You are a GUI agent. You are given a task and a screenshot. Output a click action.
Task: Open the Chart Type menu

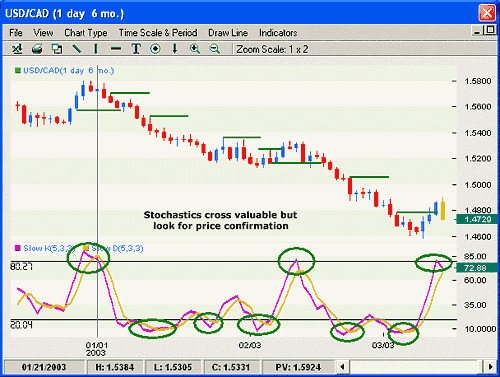[86, 33]
